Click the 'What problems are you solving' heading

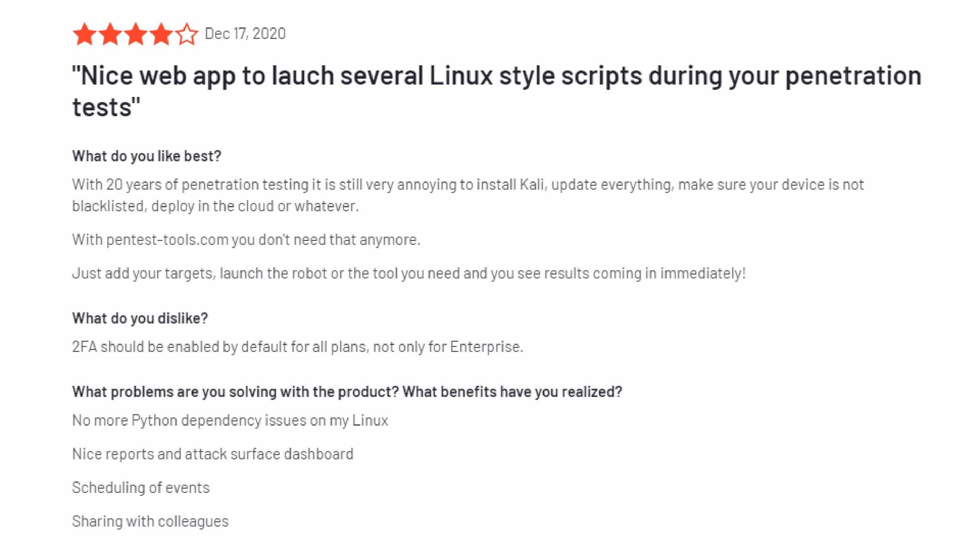[x=347, y=392]
